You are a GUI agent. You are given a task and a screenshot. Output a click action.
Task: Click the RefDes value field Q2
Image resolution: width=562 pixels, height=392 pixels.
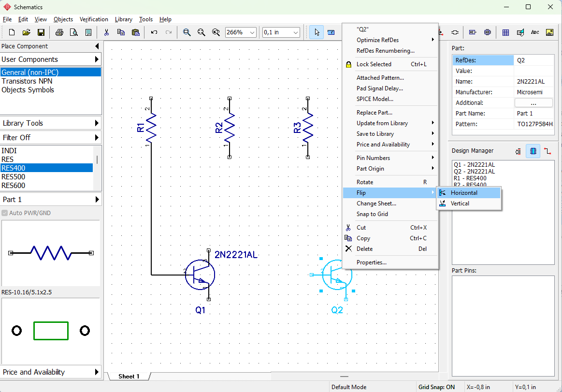point(533,60)
